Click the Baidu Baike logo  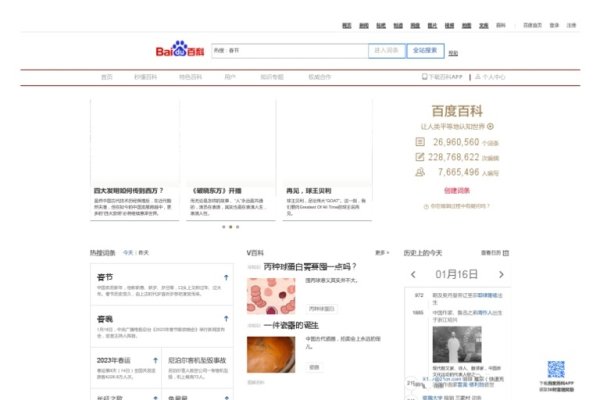point(180,49)
